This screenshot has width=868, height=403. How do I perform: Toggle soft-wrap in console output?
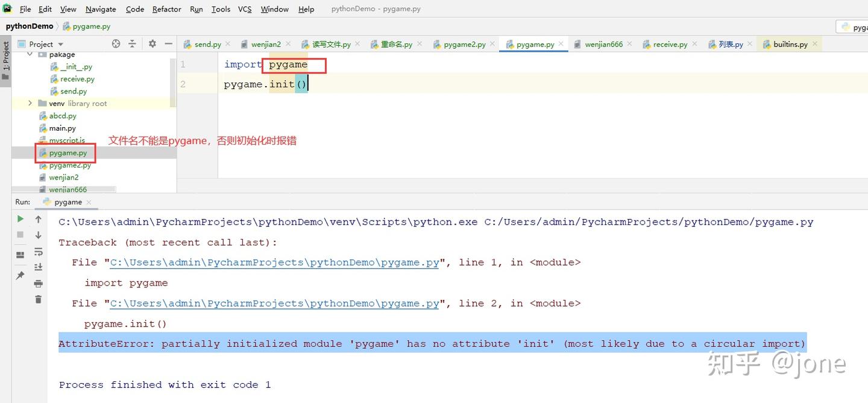click(x=38, y=252)
